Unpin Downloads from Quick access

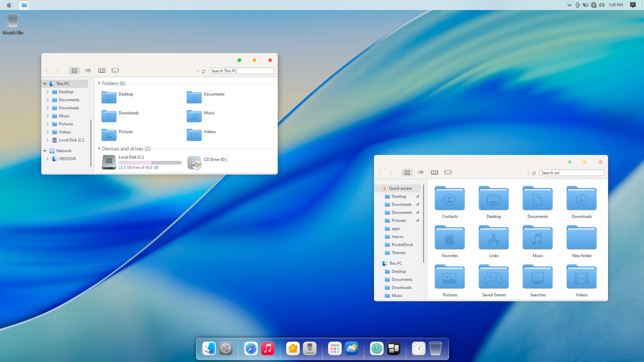418,204
